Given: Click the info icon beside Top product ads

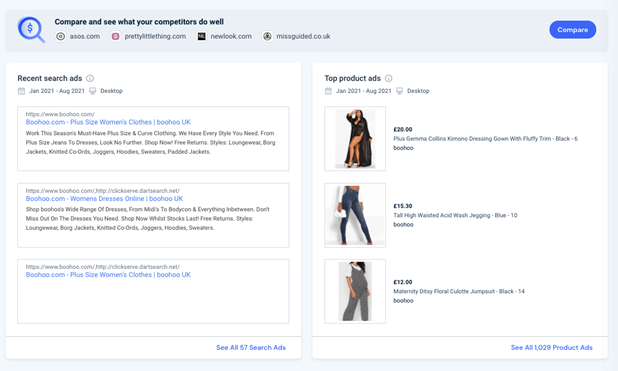Looking at the screenshot, I should coord(388,78).
